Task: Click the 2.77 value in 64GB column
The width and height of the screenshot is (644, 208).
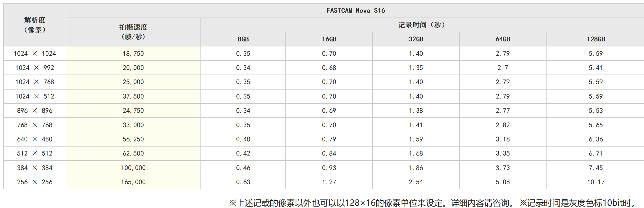Action: click(503, 111)
